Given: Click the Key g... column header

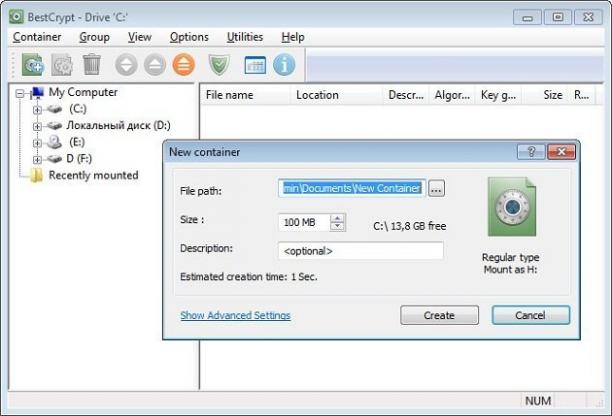Looking at the screenshot, I should click(498, 95).
